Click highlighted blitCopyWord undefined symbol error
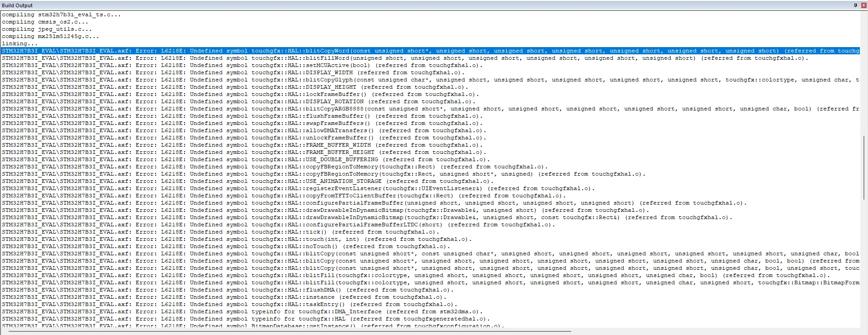This screenshot has width=868, height=335. click(x=430, y=51)
